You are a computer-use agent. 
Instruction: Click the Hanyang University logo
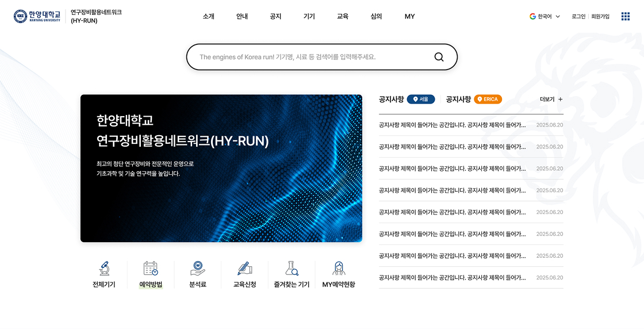[x=37, y=16]
